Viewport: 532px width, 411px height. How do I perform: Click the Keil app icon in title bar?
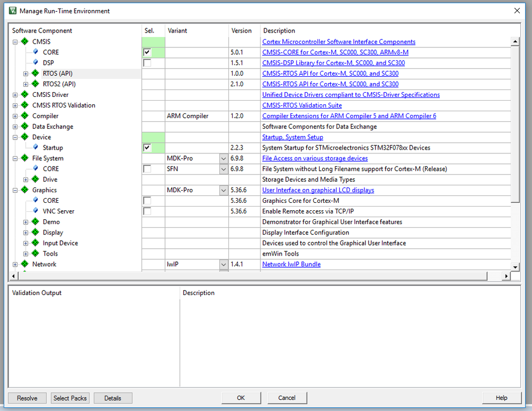tap(13, 11)
